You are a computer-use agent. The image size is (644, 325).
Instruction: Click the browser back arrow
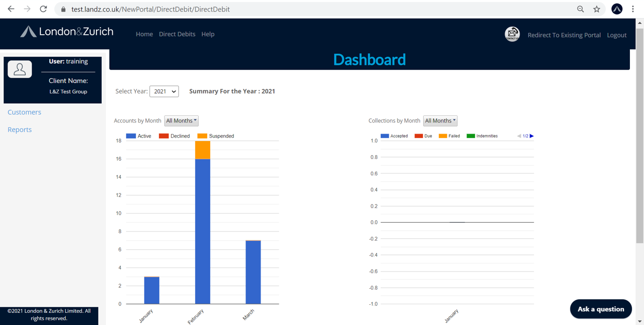point(11,9)
